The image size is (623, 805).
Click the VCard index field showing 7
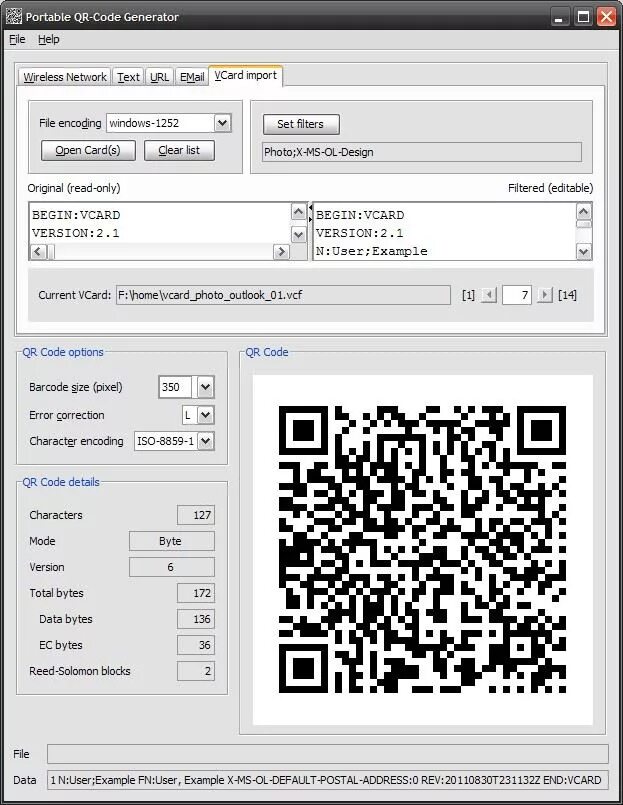click(x=517, y=295)
